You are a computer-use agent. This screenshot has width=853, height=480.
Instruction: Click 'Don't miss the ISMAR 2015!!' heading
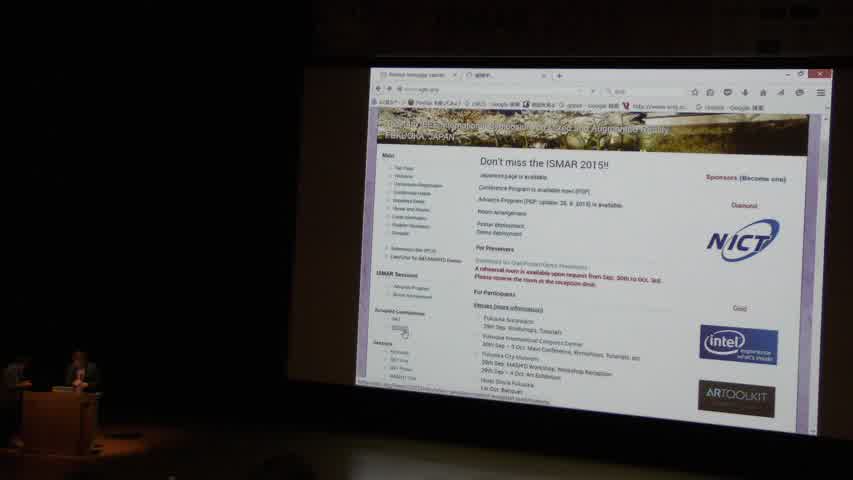(544, 163)
